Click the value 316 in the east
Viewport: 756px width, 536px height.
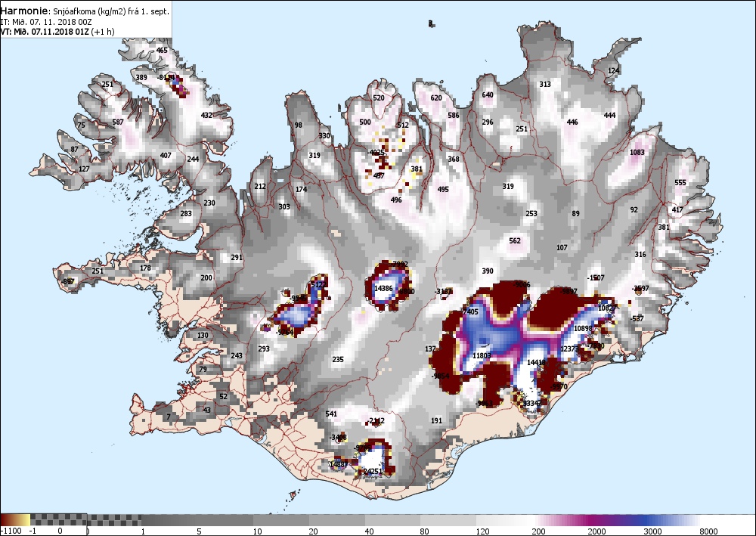click(640, 254)
